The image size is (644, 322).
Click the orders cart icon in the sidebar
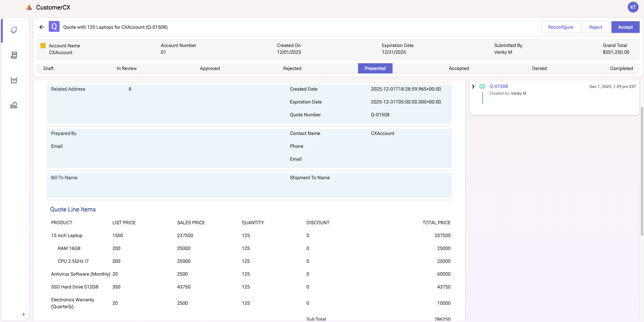pyautogui.click(x=14, y=80)
